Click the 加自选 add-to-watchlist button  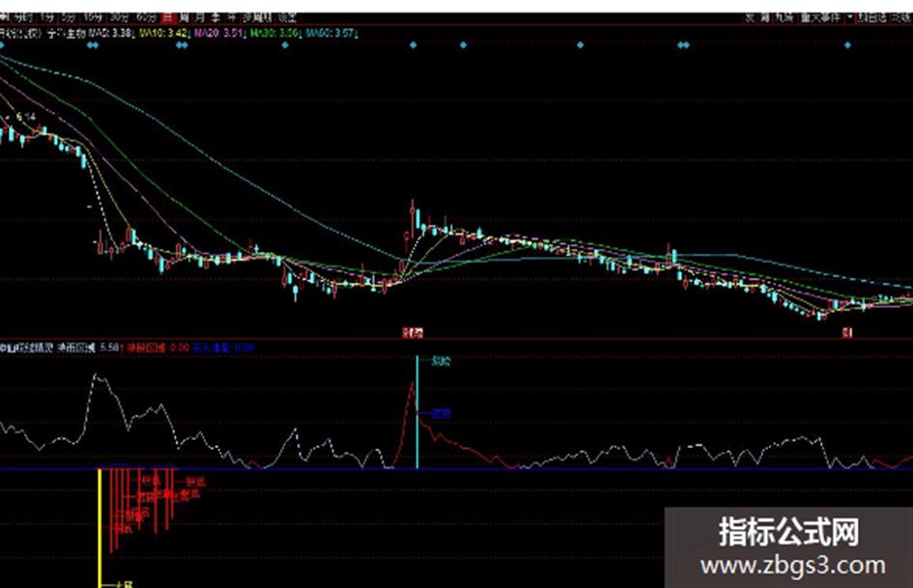pyautogui.click(x=872, y=18)
